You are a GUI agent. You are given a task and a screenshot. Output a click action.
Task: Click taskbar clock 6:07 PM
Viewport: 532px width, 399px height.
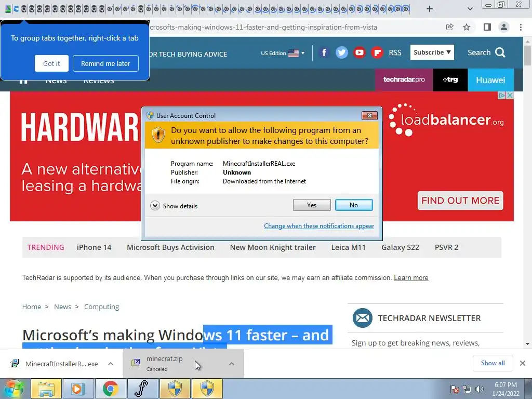[506, 389]
